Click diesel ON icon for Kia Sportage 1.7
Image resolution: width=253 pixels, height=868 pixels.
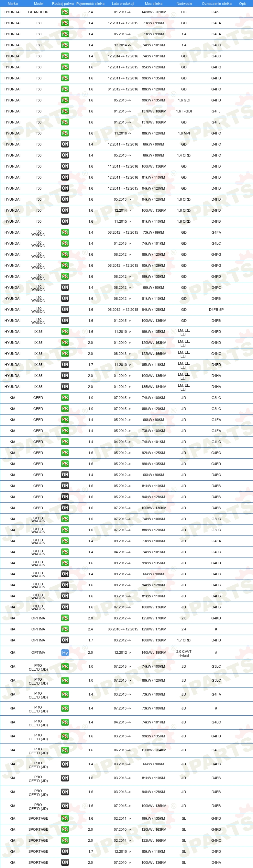pos(65,851)
